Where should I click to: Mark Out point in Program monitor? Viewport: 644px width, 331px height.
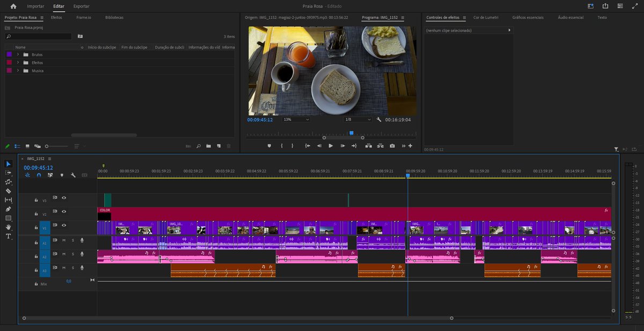point(292,146)
